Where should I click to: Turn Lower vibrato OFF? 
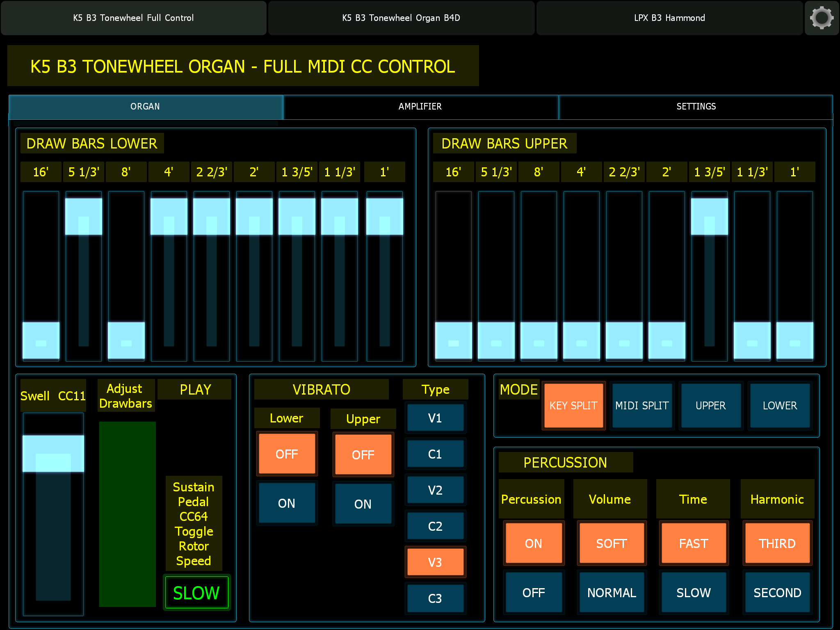click(x=287, y=454)
